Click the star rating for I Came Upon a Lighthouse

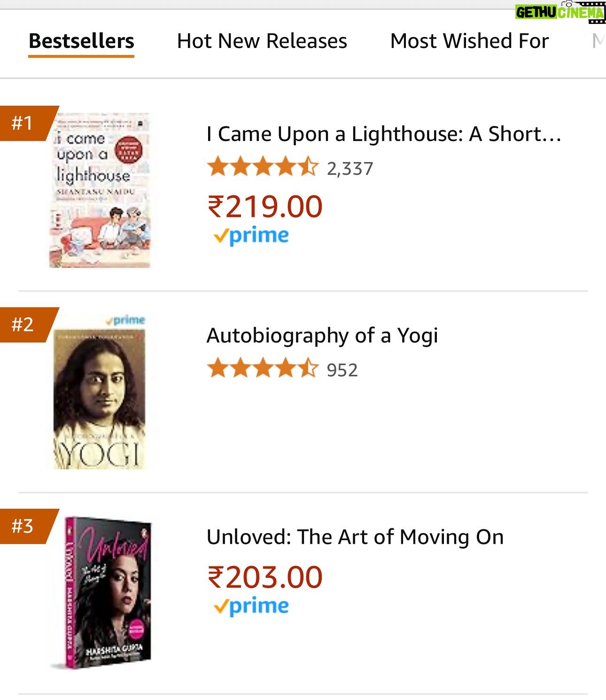[x=262, y=167]
